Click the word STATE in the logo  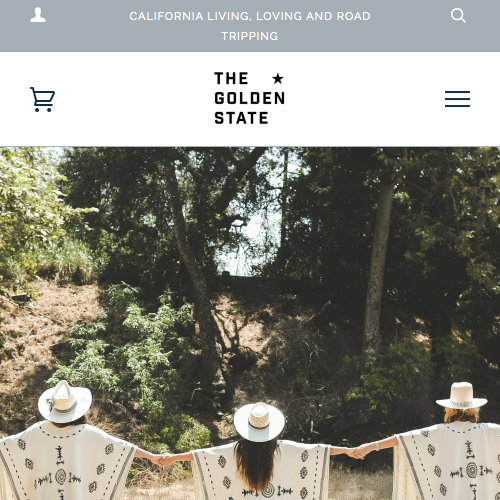tap(241, 118)
